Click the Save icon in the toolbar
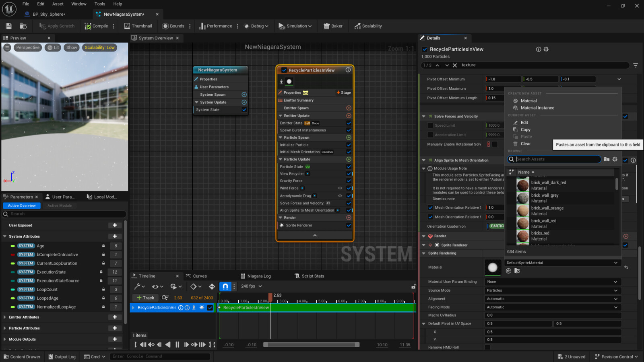Viewport: 644px width, 362px height. point(8,26)
